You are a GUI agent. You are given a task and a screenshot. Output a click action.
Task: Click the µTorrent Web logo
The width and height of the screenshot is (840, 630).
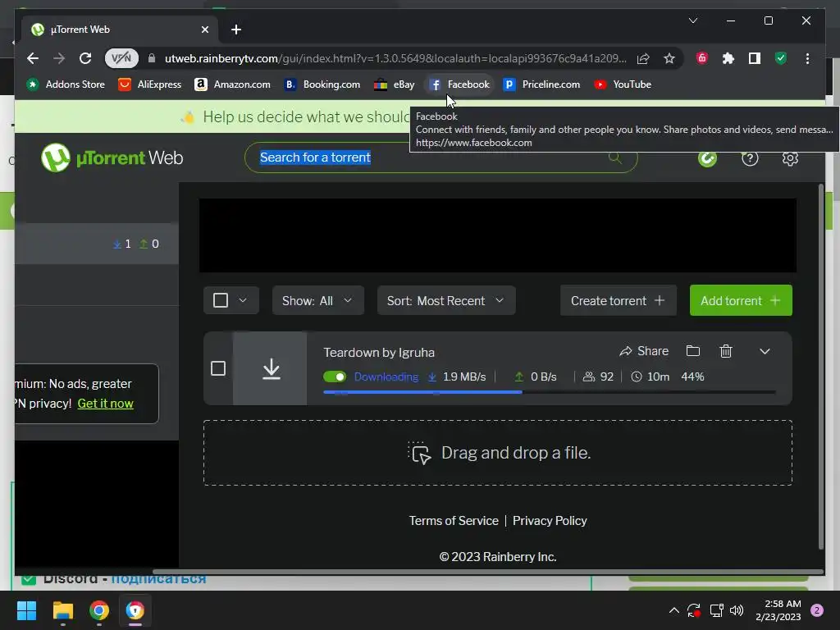tap(112, 158)
